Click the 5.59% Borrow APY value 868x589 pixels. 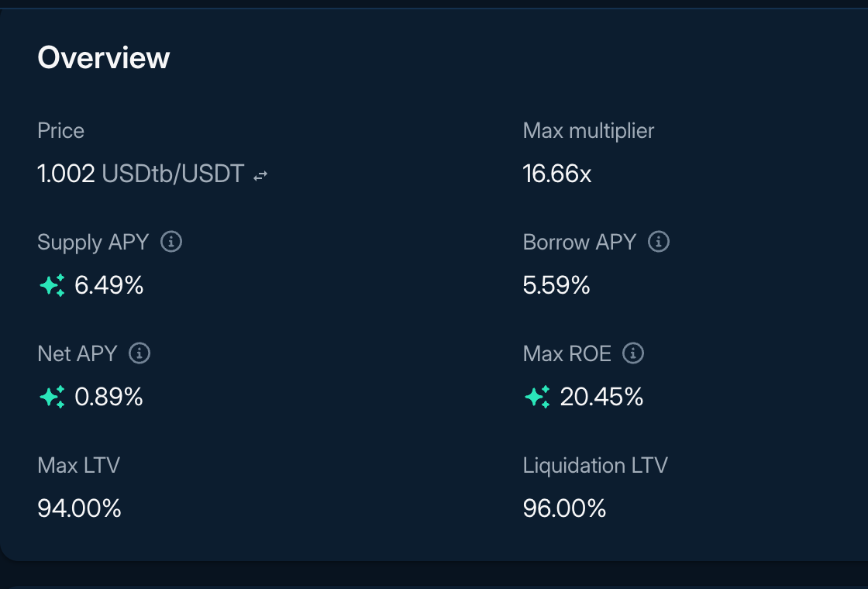click(556, 286)
